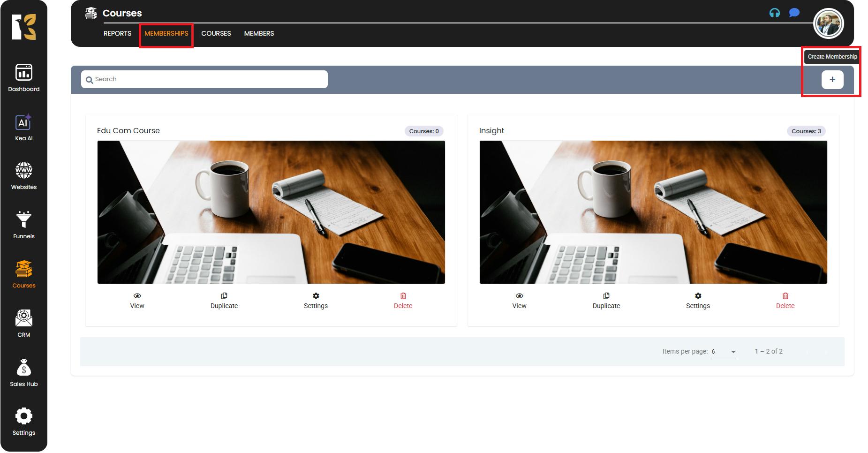
Task: Click the headset support icon
Action: (x=774, y=13)
